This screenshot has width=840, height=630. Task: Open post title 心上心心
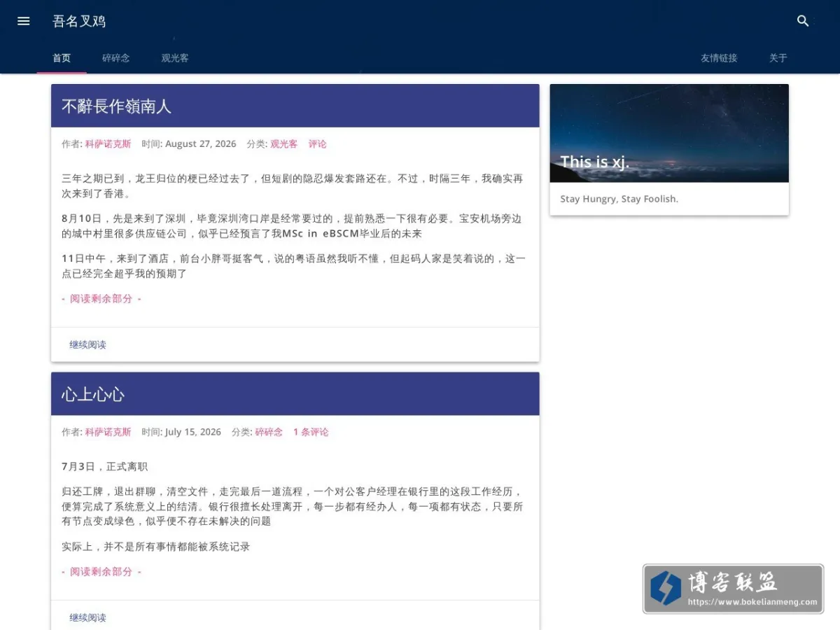click(x=93, y=394)
